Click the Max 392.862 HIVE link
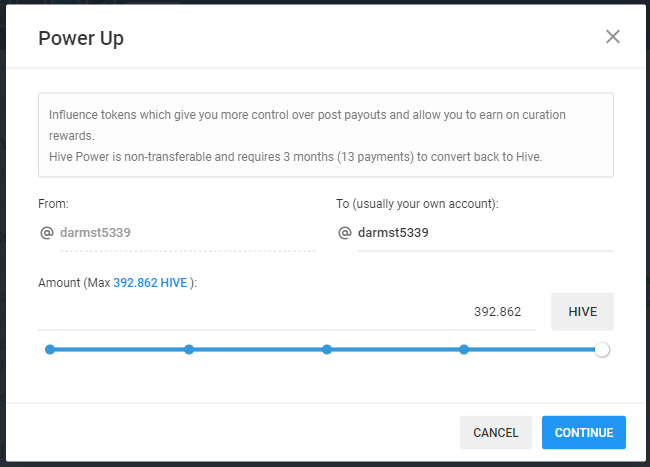This screenshot has width=650, height=467. [x=151, y=283]
